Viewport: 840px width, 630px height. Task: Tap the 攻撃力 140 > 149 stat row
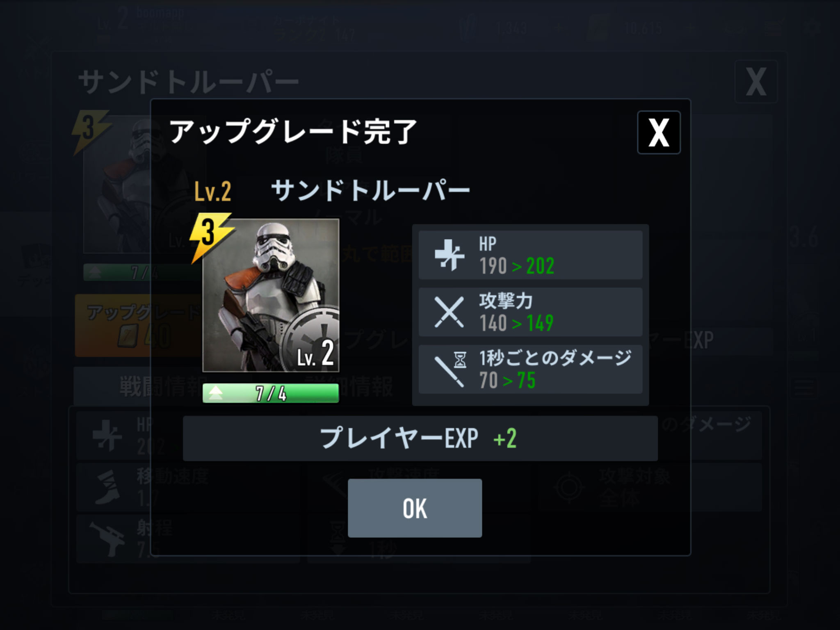[x=530, y=312]
